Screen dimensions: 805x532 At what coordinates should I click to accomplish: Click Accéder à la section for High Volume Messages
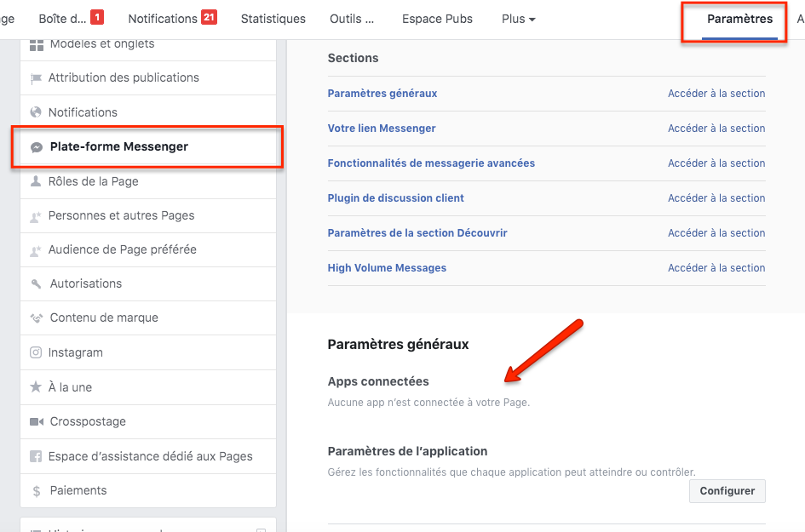[716, 268]
